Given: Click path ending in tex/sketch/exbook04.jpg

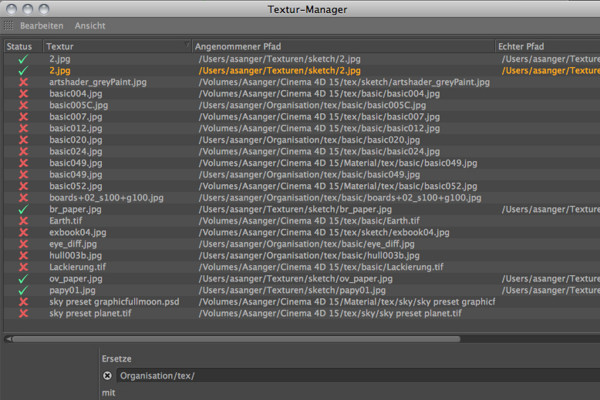Looking at the screenshot, I should pos(324,232).
